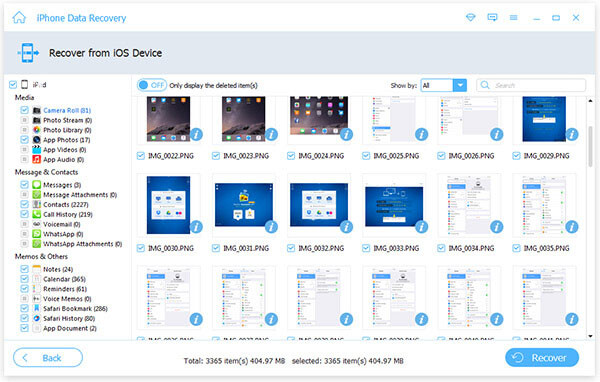Show info for IMG_0022.PNG
Viewport: 600px width, 382px height.
click(196, 134)
